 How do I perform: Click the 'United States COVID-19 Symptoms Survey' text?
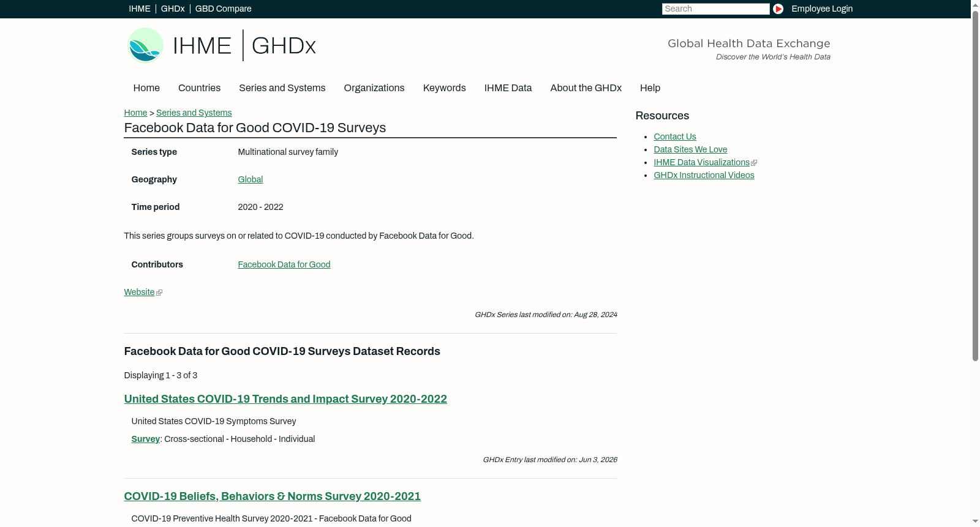(x=214, y=421)
